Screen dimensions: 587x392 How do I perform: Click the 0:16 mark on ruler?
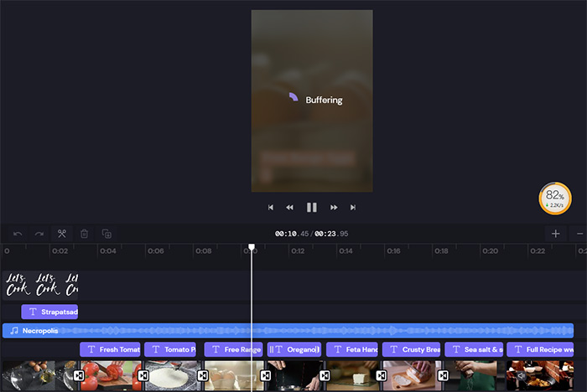(393, 251)
